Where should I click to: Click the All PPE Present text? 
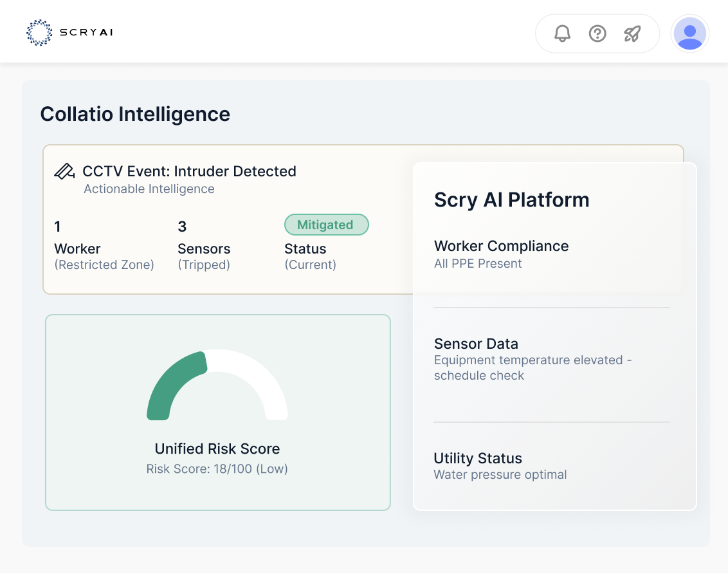478,264
